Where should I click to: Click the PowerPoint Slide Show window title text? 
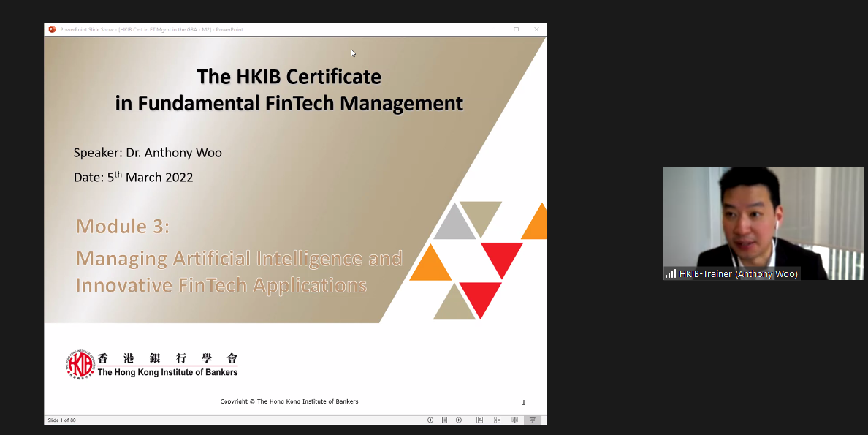pyautogui.click(x=152, y=29)
